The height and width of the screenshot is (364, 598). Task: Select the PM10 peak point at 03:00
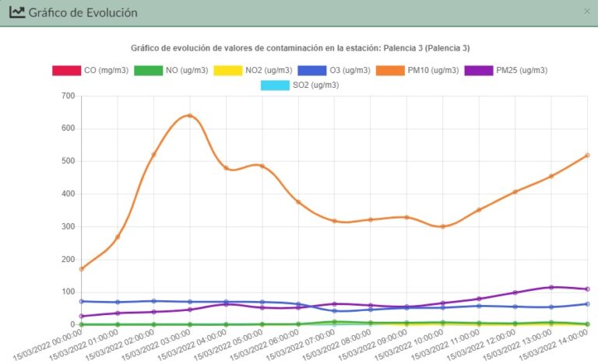190,116
